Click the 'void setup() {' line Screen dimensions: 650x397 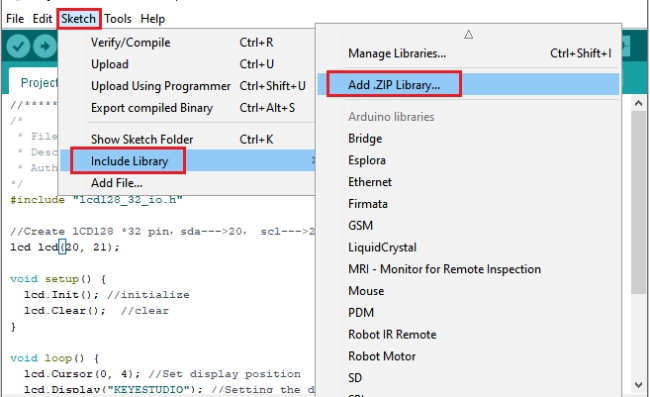58,279
